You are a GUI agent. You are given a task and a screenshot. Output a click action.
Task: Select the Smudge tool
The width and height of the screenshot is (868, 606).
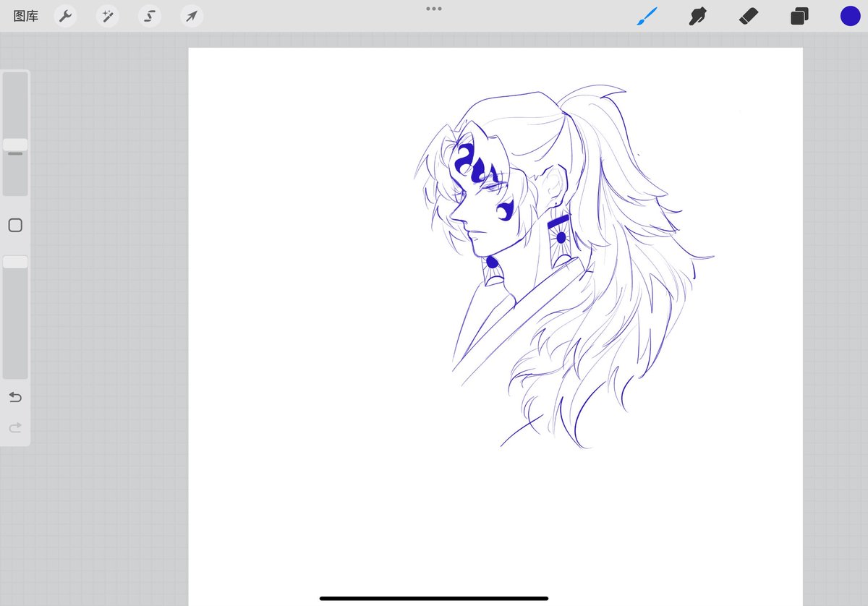pyautogui.click(x=697, y=16)
